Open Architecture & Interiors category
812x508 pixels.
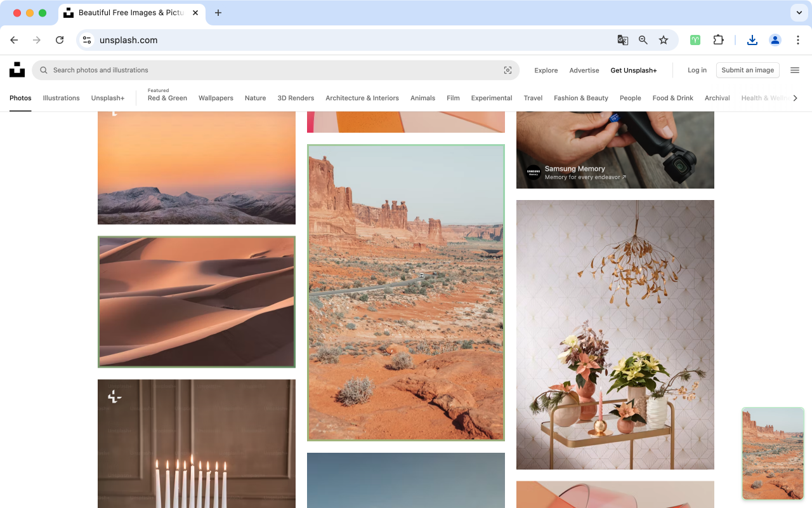[x=362, y=98]
